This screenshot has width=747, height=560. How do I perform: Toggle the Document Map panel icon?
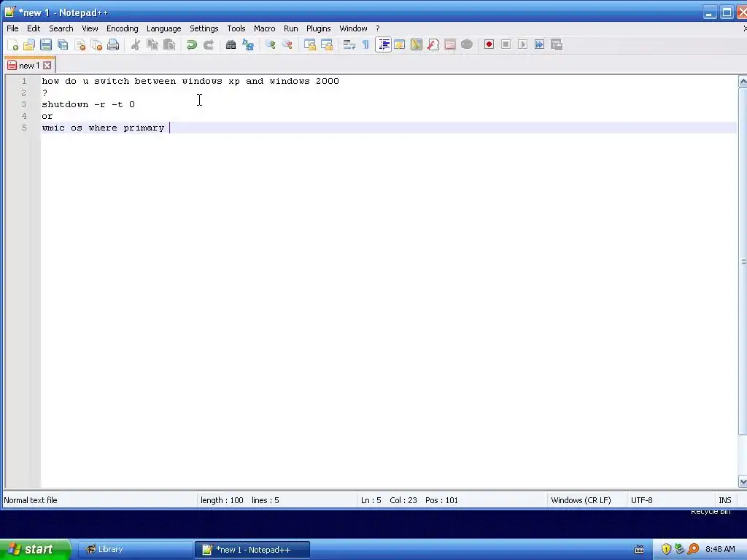(417, 44)
